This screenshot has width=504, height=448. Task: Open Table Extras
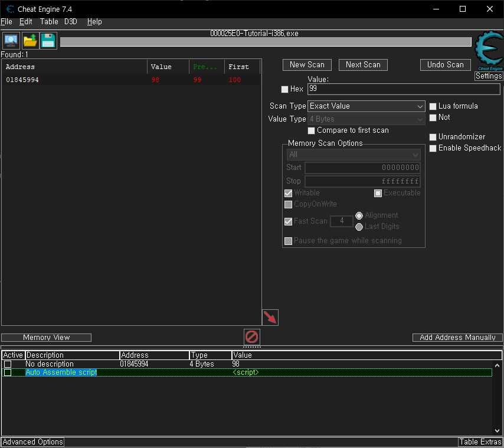480,442
